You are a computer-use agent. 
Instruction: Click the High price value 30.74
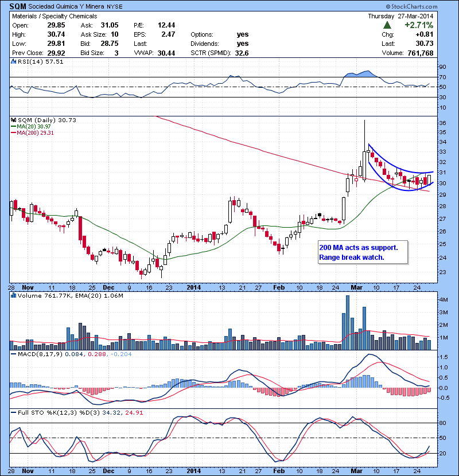pos(56,34)
